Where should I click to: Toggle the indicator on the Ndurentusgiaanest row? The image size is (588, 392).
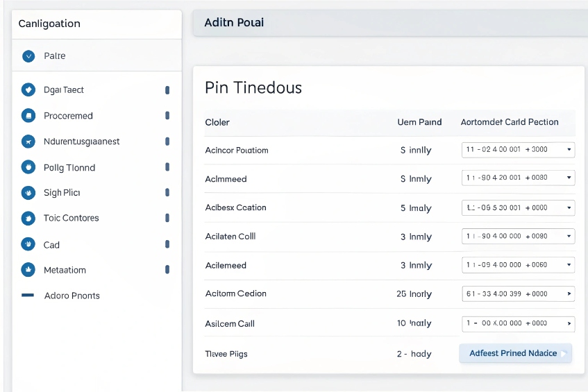tap(167, 142)
